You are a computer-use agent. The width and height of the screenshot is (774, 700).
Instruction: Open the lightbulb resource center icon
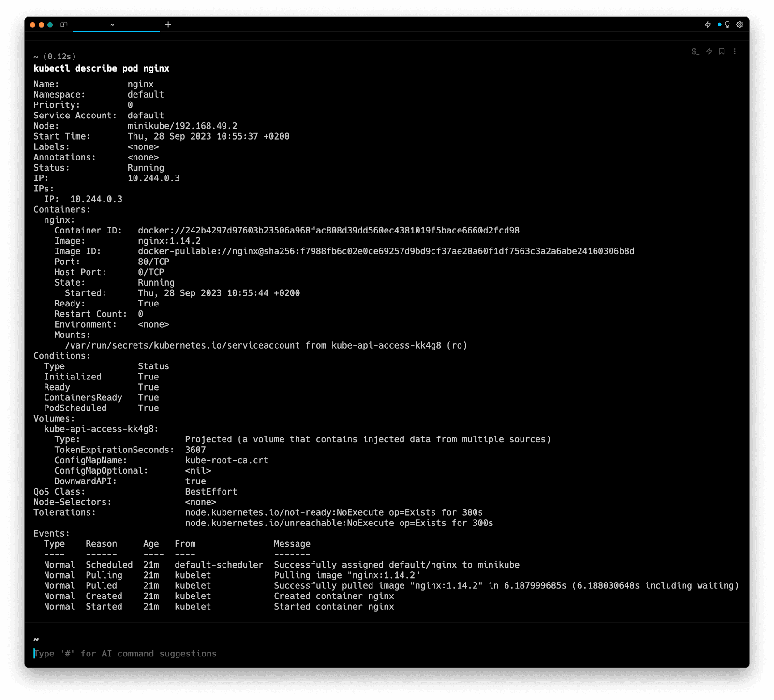click(727, 25)
